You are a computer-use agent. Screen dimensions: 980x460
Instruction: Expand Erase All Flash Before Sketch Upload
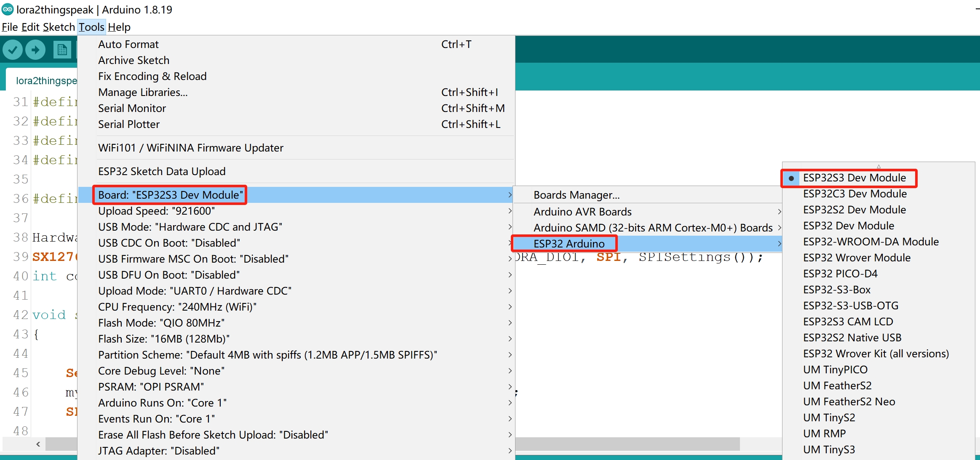296,435
